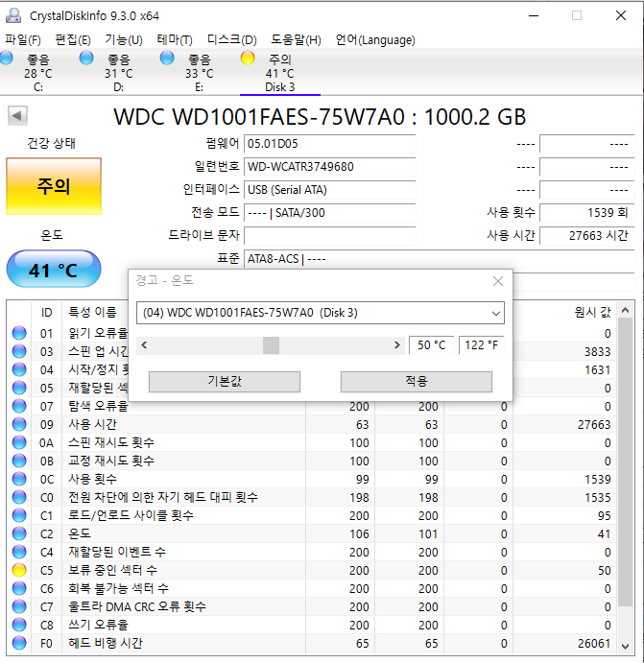Open the 기능(U) menu
This screenshot has width=644, height=663.
click(124, 39)
